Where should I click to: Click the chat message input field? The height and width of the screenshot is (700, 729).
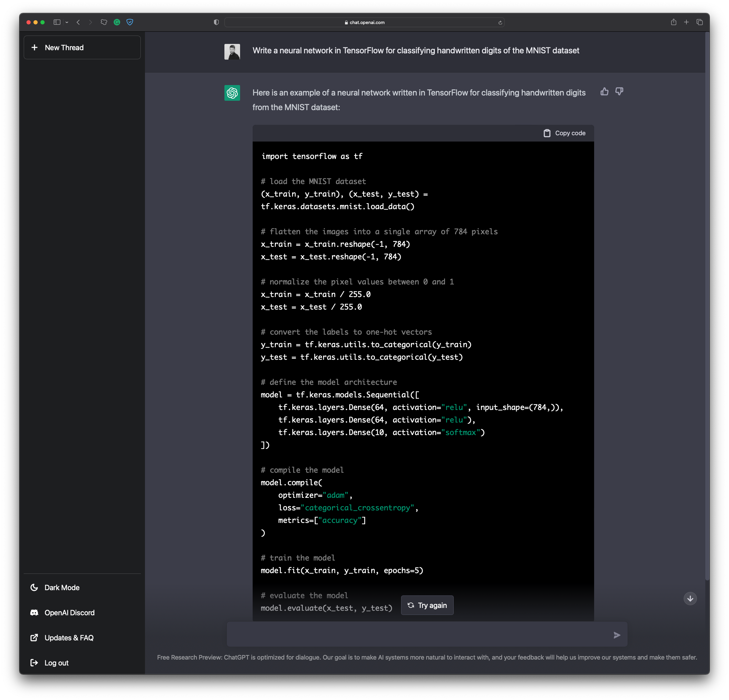tap(416, 634)
